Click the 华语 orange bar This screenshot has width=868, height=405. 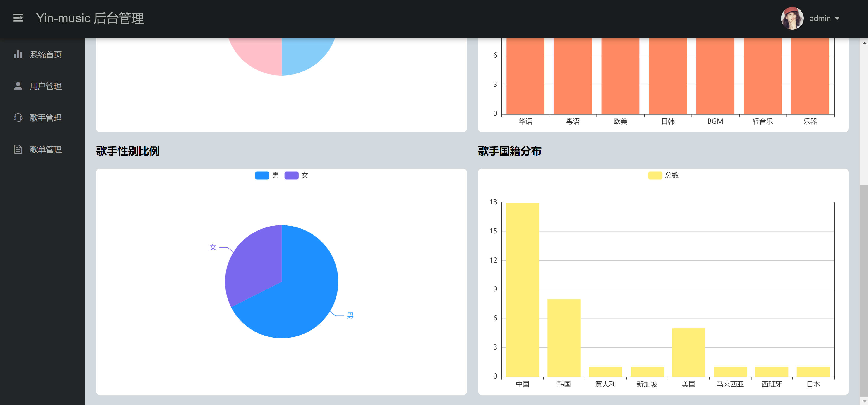tap(525, 76)
